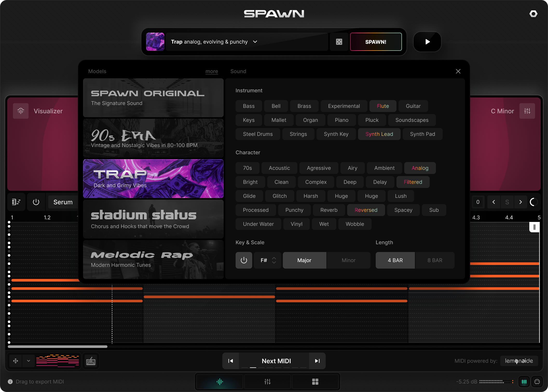Screen dimensions: 548x392
Task: Click the -5.25 dB readout
Action: 467,382
